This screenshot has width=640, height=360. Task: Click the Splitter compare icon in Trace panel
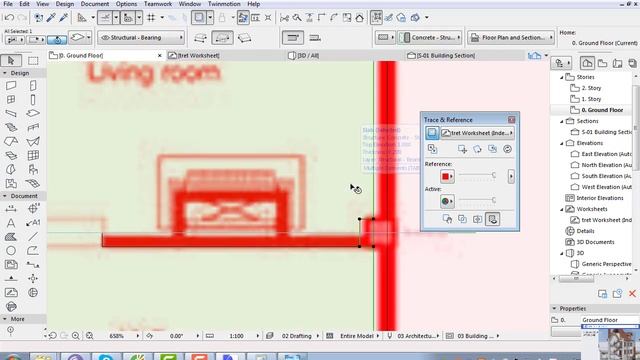[477, 219]
